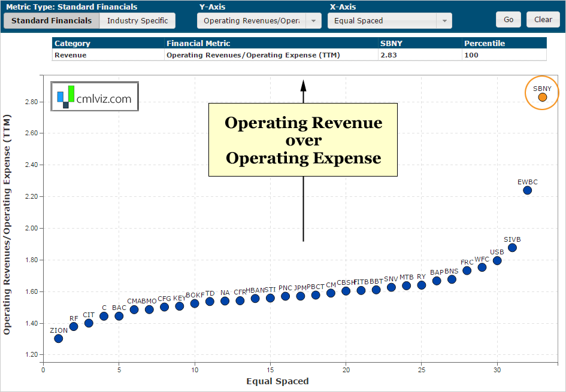566x392 pixels.
Task: Select the WFC data point
Action: click(482, 268)
